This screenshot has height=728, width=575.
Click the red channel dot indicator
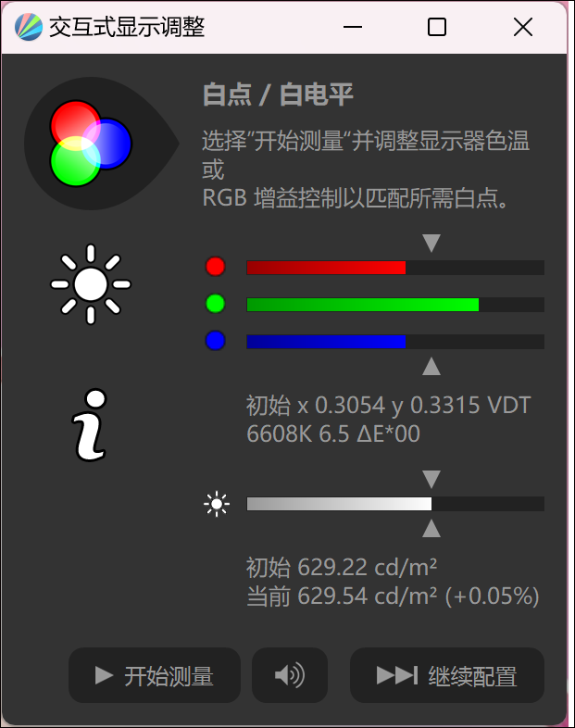tap(216, 267)
